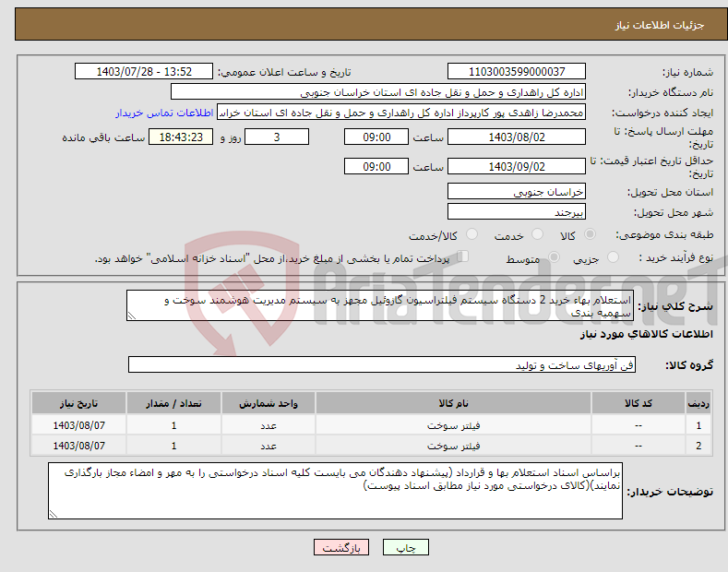Select the کالا/خدمت radio button
This screenshot has width=728, height=572.
[471, 234]
